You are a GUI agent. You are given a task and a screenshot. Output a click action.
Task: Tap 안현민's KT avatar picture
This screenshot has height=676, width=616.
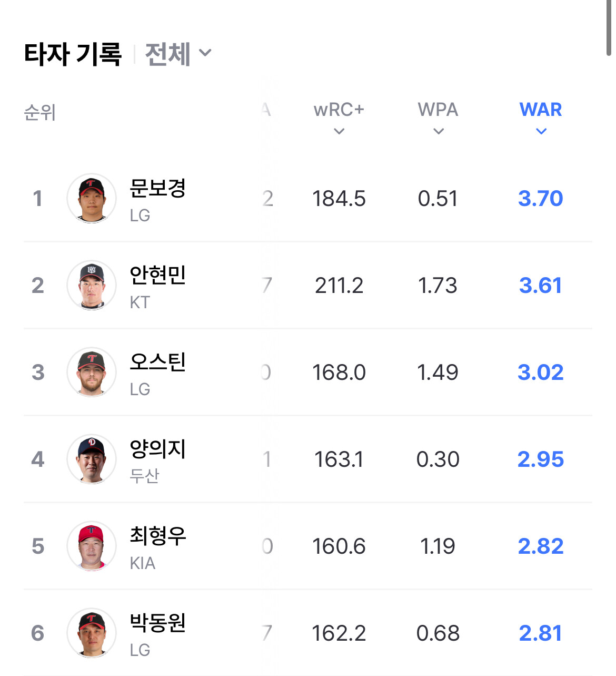[x=92, y=286]
